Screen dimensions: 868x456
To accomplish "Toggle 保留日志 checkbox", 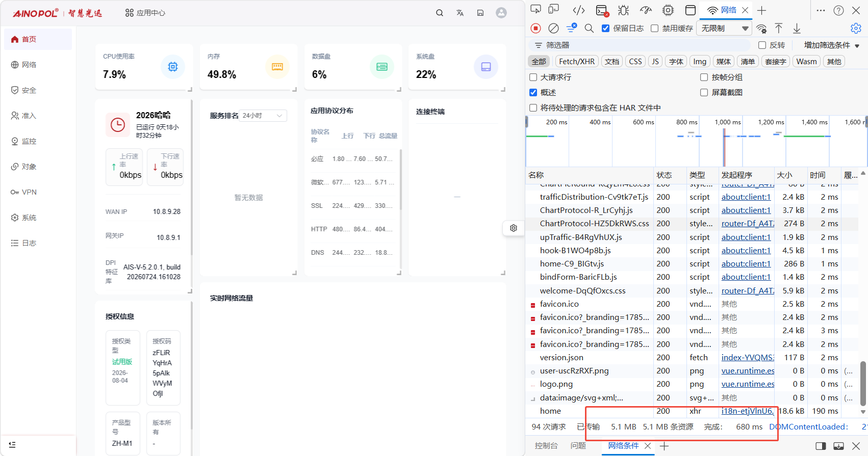I will [605, 29].
